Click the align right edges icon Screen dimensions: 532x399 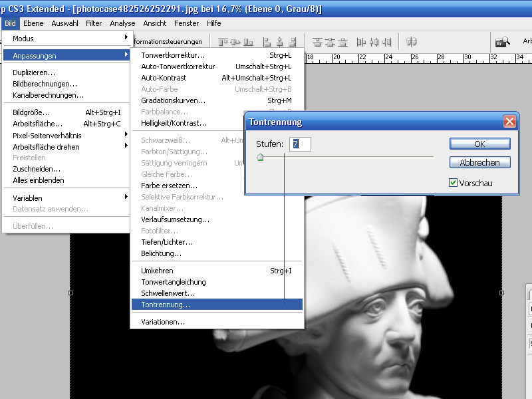tap(292, 42)
